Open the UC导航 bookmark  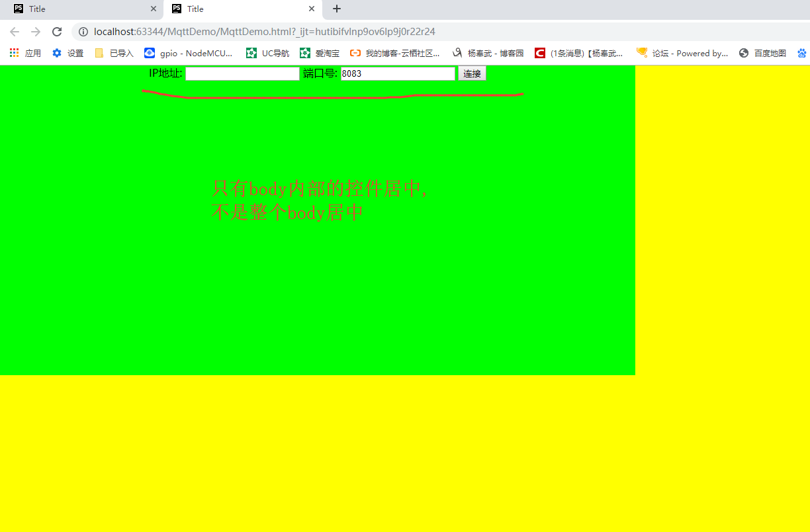(x=267, y=54)
